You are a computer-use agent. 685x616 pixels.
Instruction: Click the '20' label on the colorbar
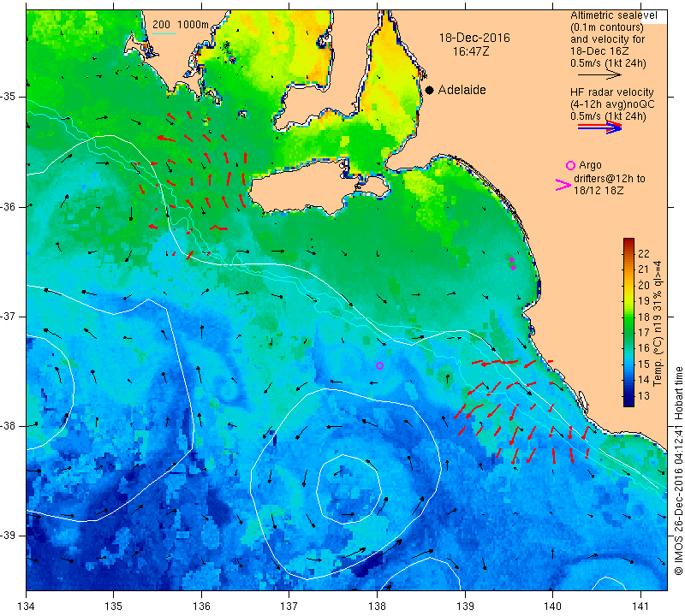tap(644, 286)
